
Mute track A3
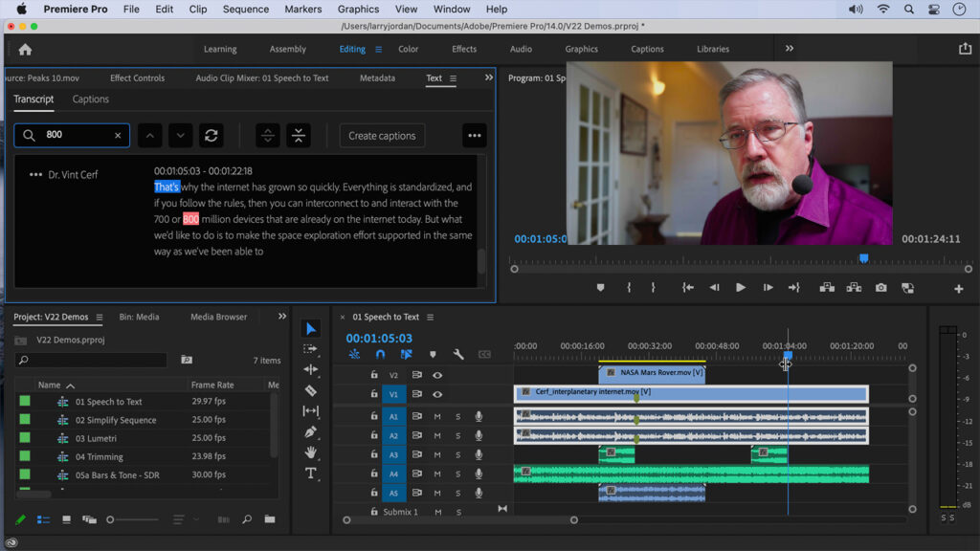(437, 454)
